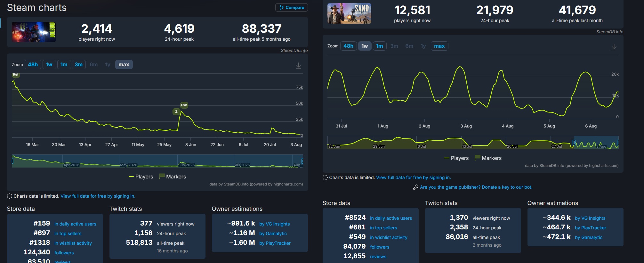Open 'by PlayTracker' for ~1.60 M estimate
Image resolution: width=644 pixels, height=263 pixels.
[x=275, y=243]
